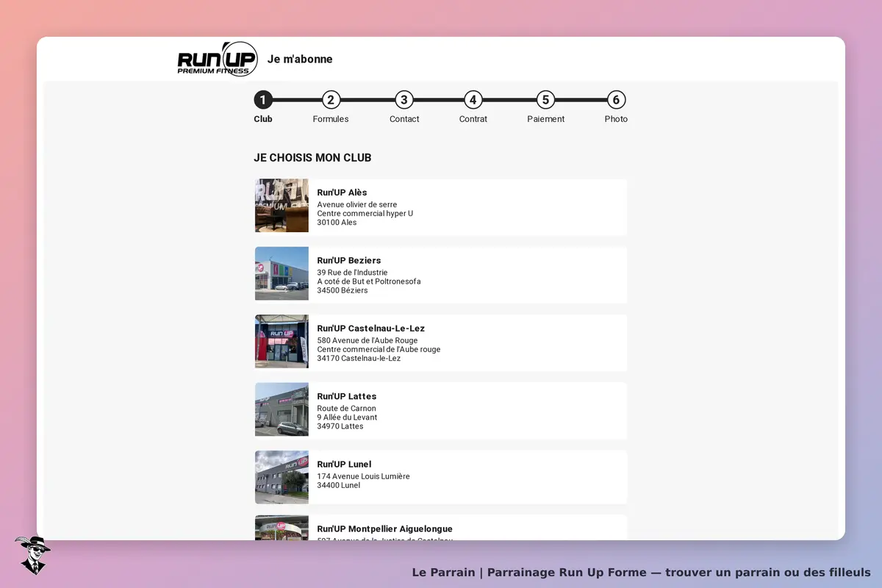The height and width of the screenshot is (588, 882).
Task: Go to step 4 Contrat circle
Action: [473, 100]
